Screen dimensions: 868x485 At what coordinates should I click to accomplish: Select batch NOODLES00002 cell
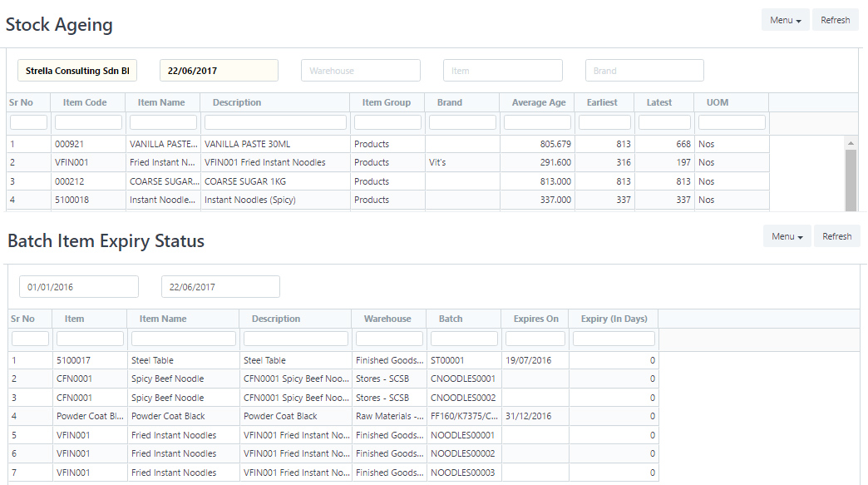tap(464, 454)
